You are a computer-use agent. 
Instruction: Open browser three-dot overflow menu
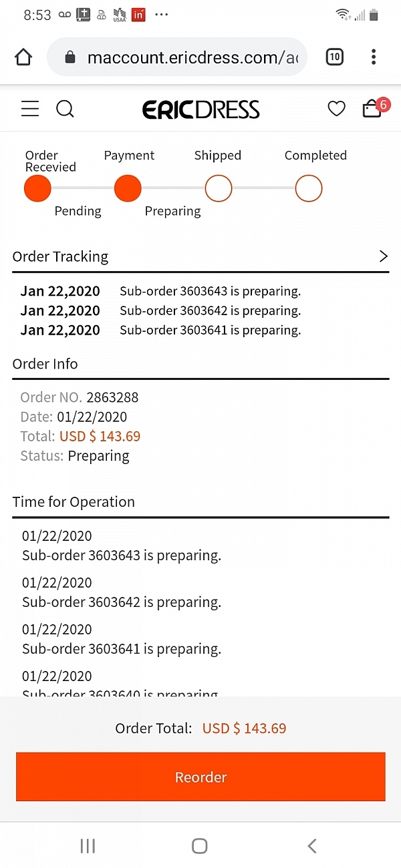pyautogui.click(x=374, y=57)
